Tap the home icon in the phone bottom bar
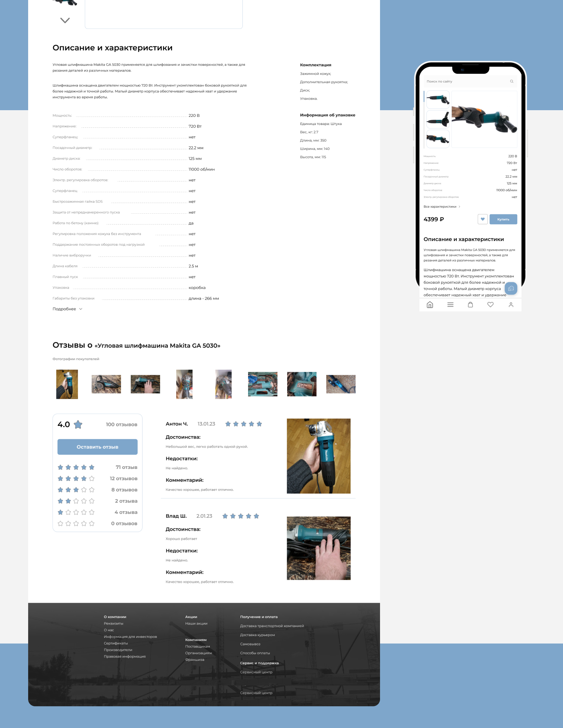Image resolution: width=563 pixels, height=728 pixels. click(430, 305)
